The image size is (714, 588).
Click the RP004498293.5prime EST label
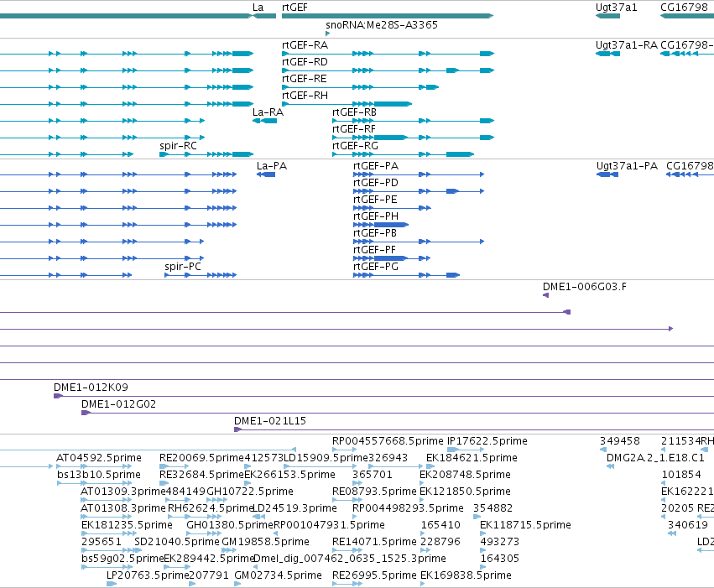pyautogui.click(x=408, y=508)
